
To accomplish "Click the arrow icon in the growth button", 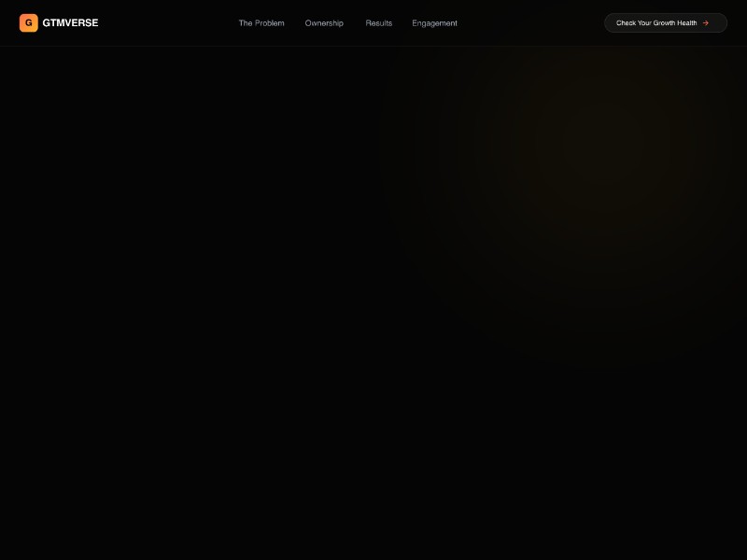I will [706, 23].
